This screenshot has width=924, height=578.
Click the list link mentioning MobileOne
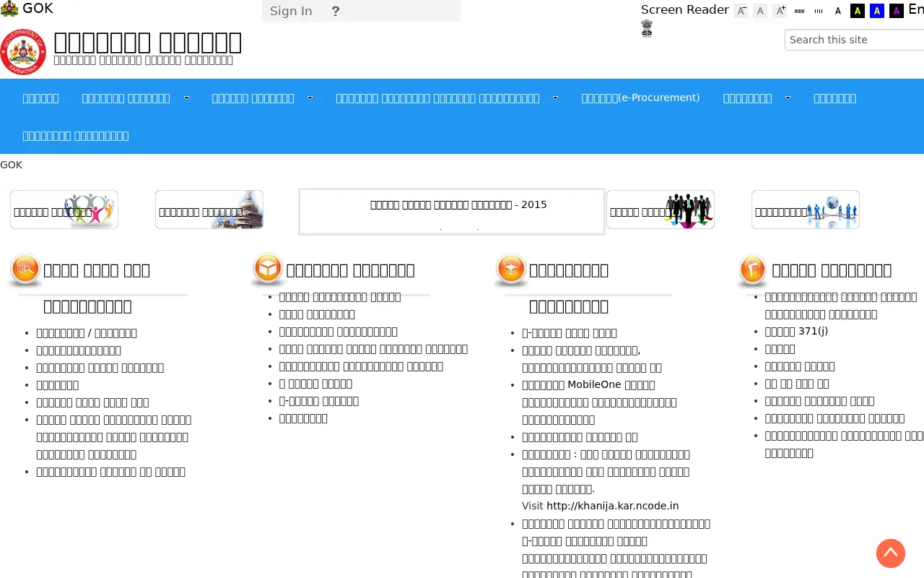599,402
